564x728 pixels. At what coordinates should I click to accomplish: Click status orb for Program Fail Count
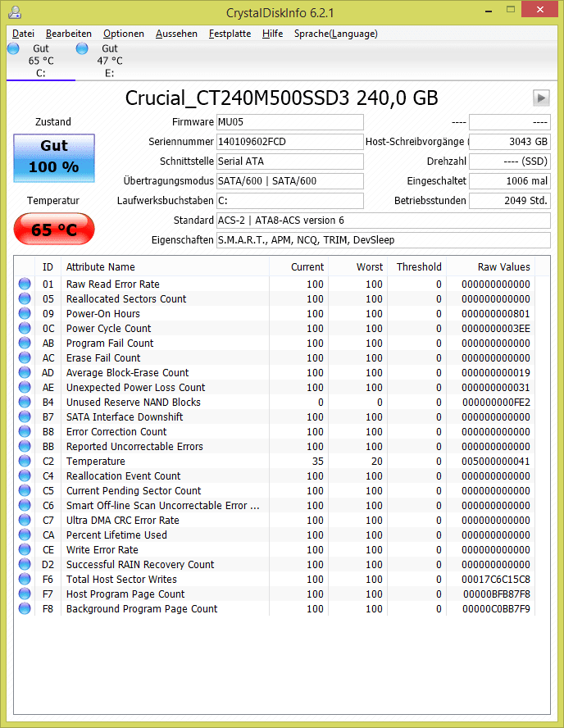coord(25,344)
